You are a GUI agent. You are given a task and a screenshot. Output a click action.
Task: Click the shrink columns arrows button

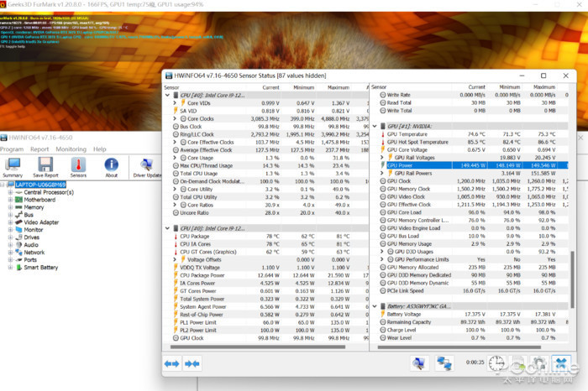point(192,363)
